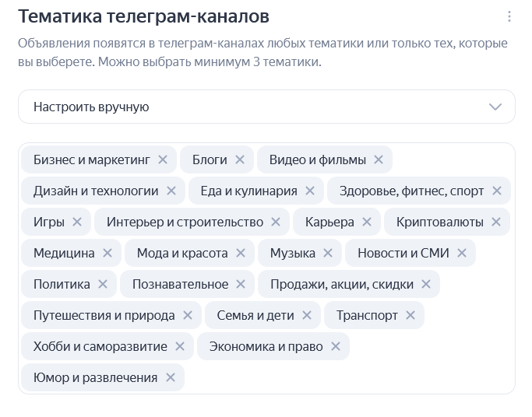Remove the Путешествия и природа tag
Image resolution: width=532 pixels, height=417 pixels.
(x=188, y=315)
